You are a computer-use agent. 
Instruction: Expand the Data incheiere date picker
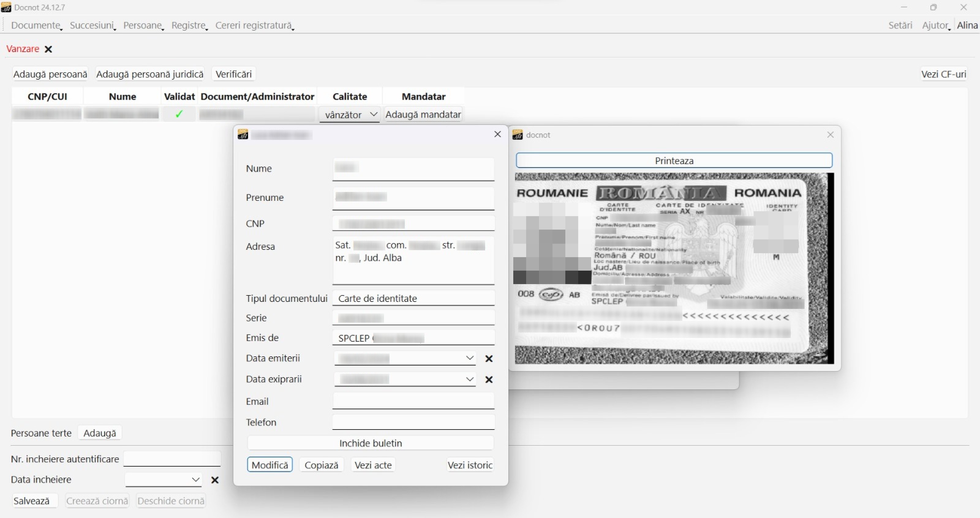196,480
